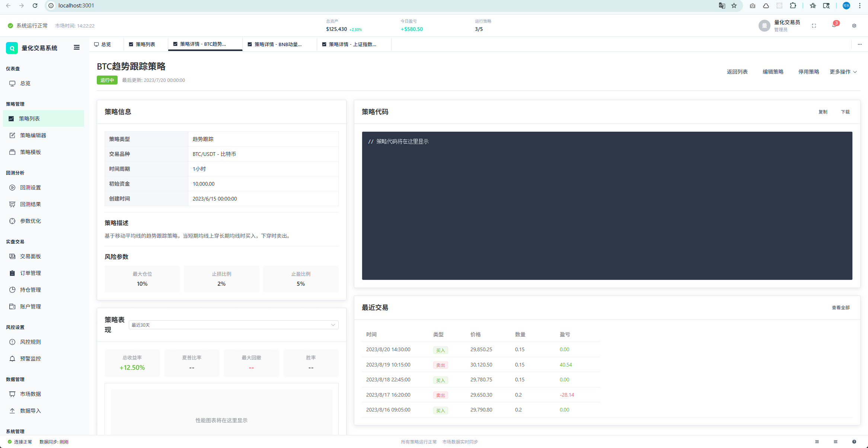Open the 最近30天 period dropdown
Viewport: 868px width, 448px height.
(233, 325)
